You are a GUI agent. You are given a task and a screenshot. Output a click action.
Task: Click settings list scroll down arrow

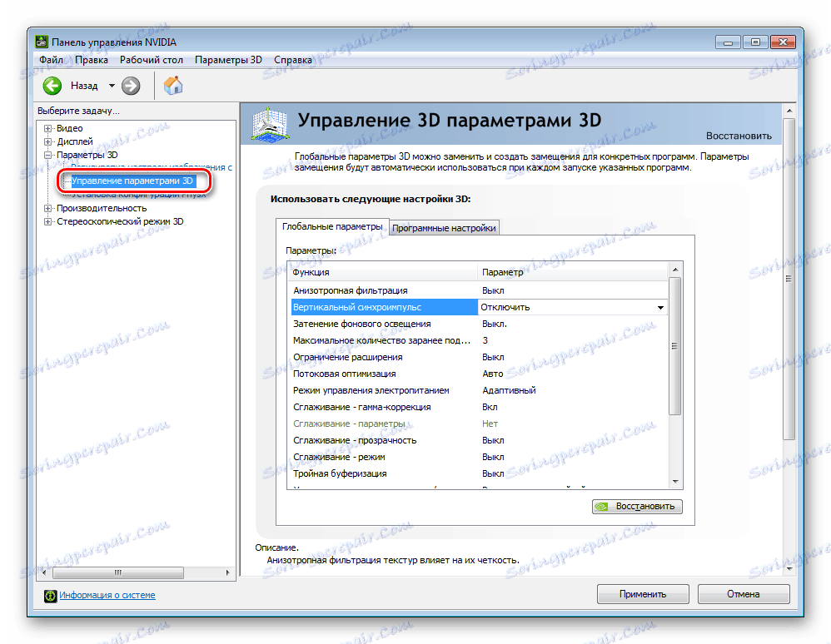(x=675, y=482)
